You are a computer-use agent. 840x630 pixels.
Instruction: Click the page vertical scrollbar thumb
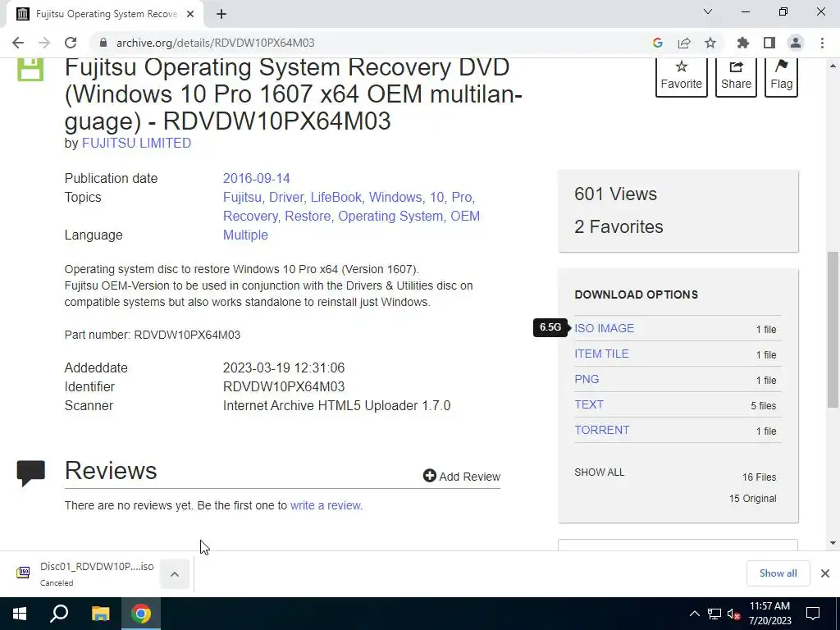[833, 330]
